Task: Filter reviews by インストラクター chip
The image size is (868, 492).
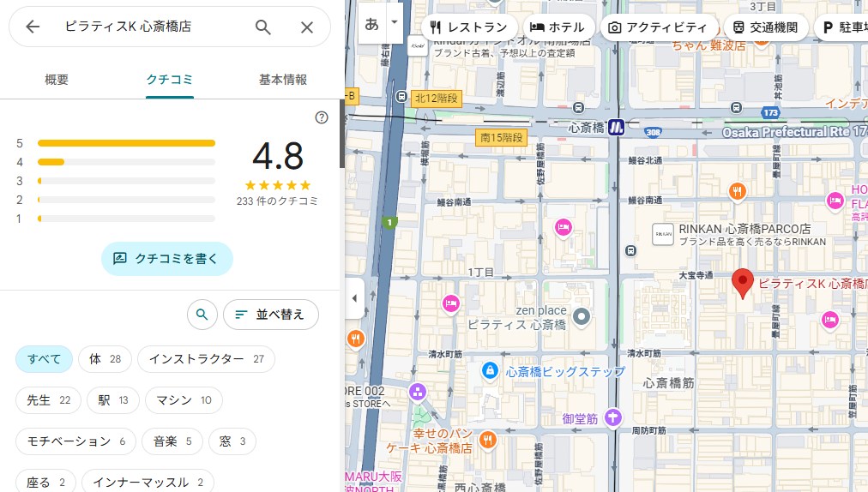Action: [206, 359]
